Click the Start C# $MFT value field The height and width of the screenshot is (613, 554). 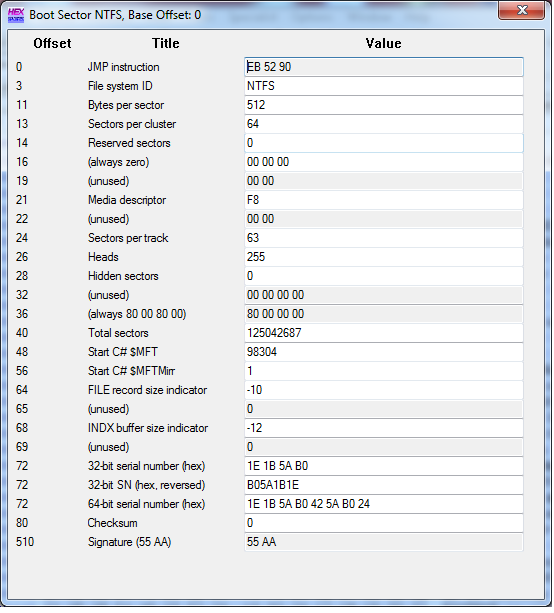tap(384, 352)
